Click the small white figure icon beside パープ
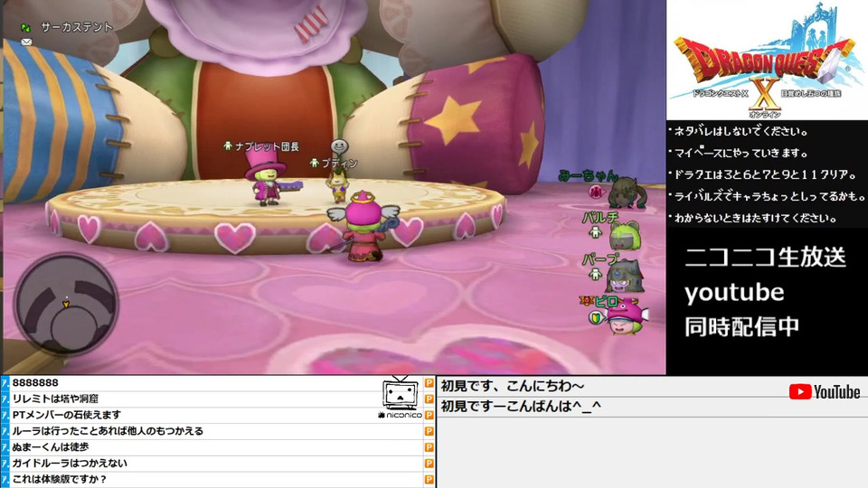This screenshot has width=868, height=488. tap(596, 273)
